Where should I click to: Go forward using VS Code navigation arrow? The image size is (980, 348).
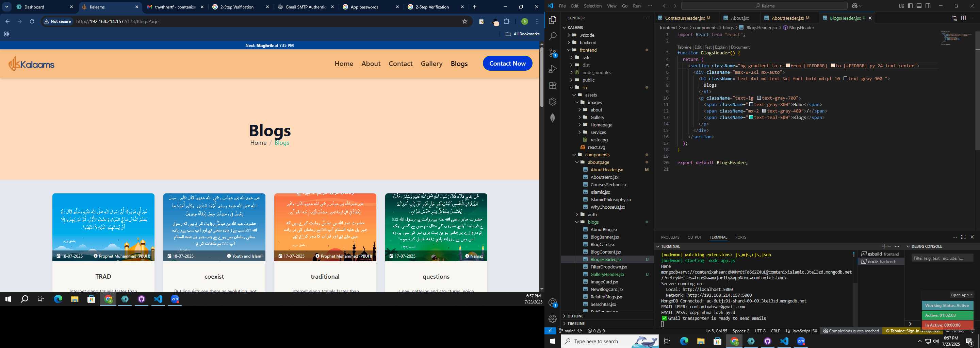[674, 6]
